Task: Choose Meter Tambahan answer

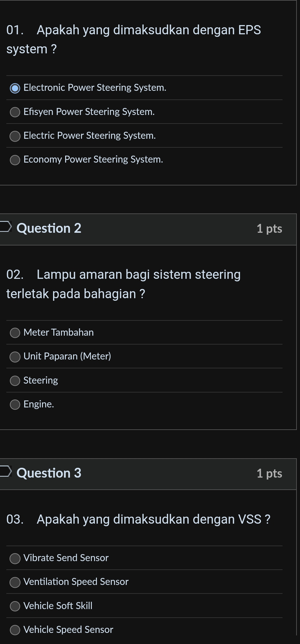Action: (x=15, y=333)
